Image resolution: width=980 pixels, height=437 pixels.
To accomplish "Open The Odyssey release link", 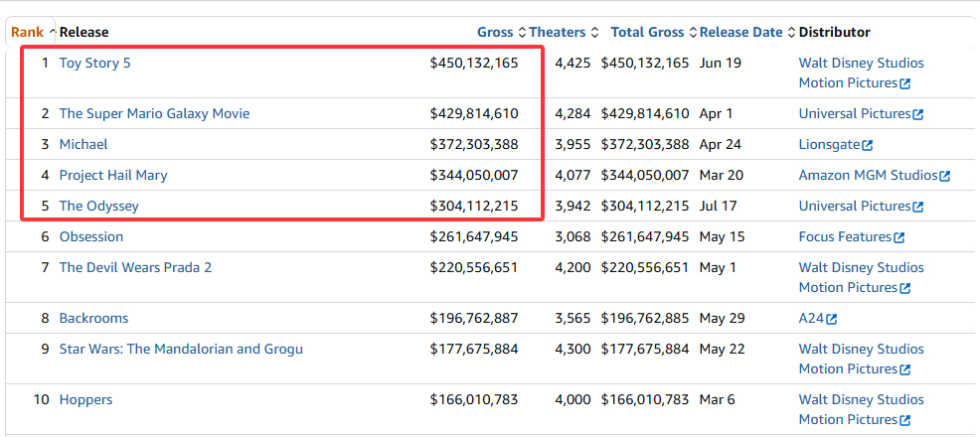I will pyautogui.click(x=98, y=206).
